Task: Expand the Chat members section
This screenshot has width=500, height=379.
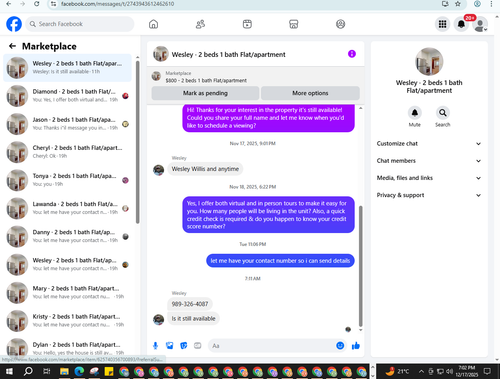Action: [429, 161]
